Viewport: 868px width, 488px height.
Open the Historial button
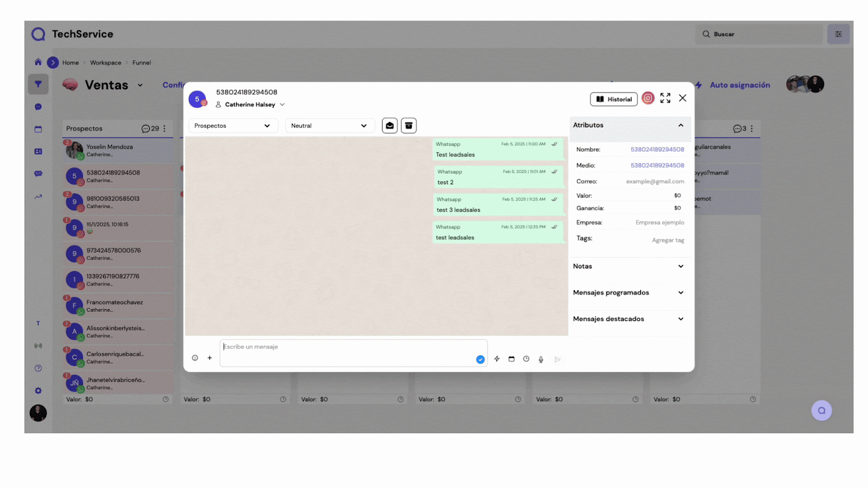tap(614, 99)
